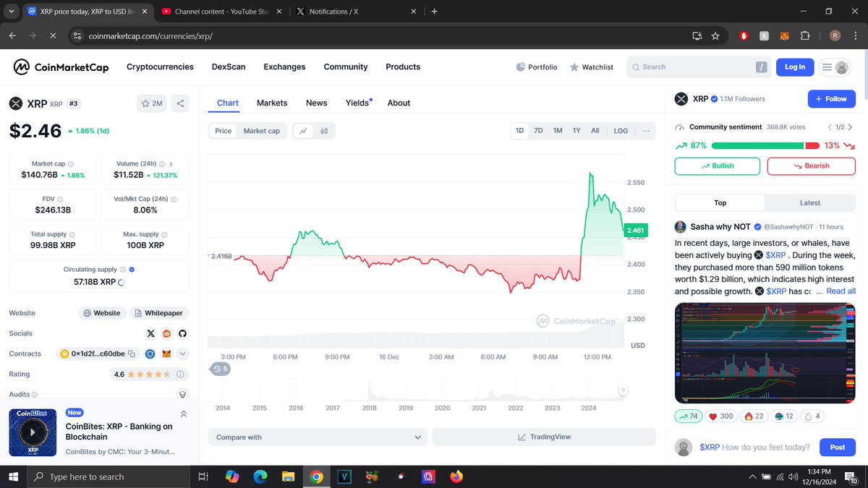Click MetaMask extension in Chrome toolbar
This screenshot has height=488, width=868.
tap(784, 35)
